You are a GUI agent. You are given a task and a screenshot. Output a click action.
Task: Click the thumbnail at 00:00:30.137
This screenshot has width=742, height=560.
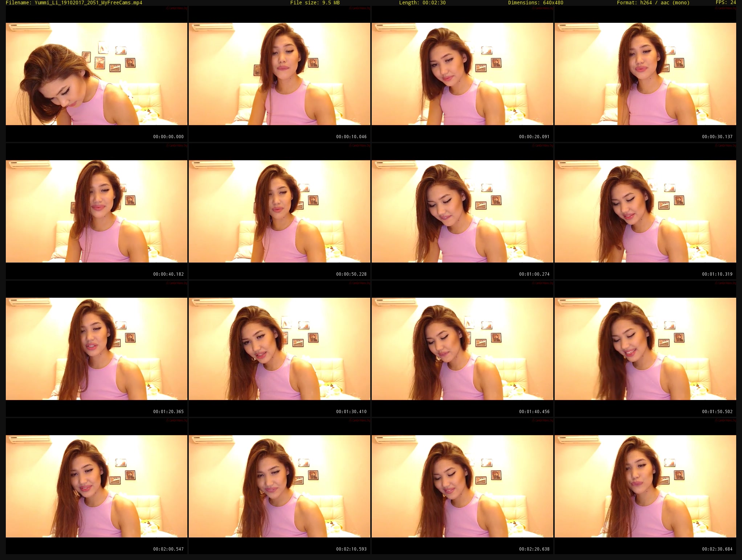(645, 74)
